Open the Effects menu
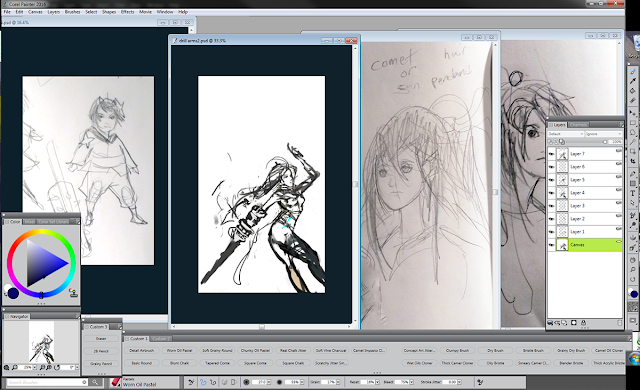The image size is (640, 390). coord(127,12)
